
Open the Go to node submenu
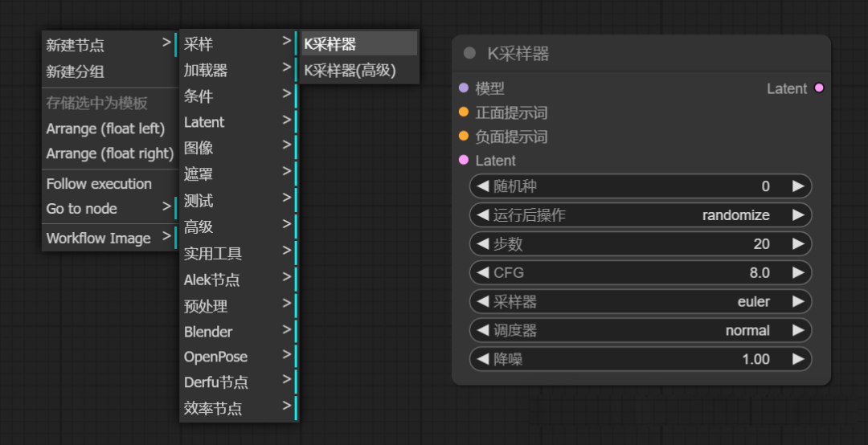pyautogui.click(x=109, y=209)
